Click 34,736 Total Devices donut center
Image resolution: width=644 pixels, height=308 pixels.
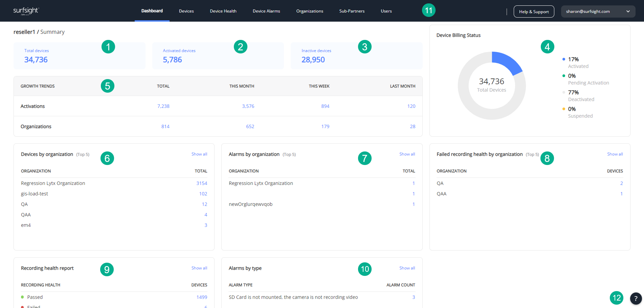pyautogui.click(x=492, y=85)
